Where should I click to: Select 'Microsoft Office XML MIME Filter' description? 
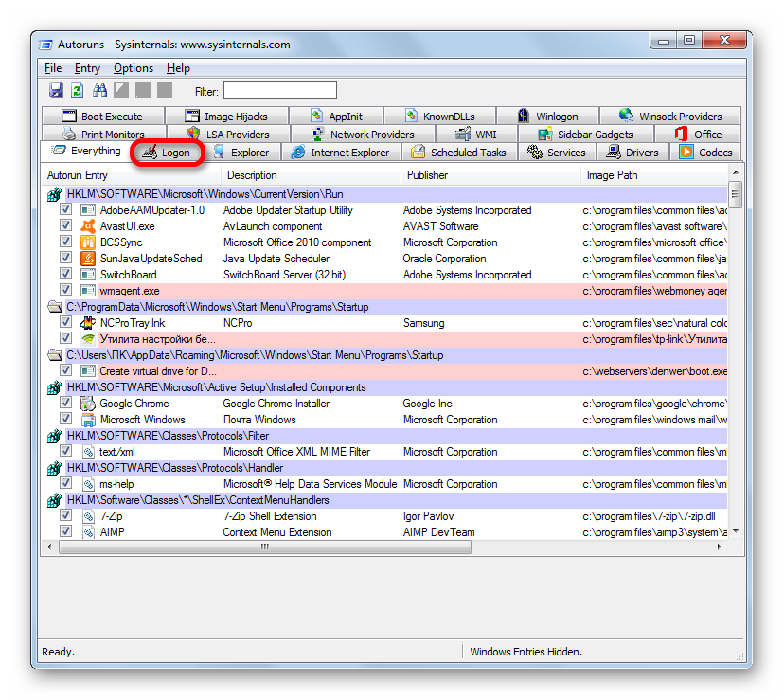tap(296, 452)
